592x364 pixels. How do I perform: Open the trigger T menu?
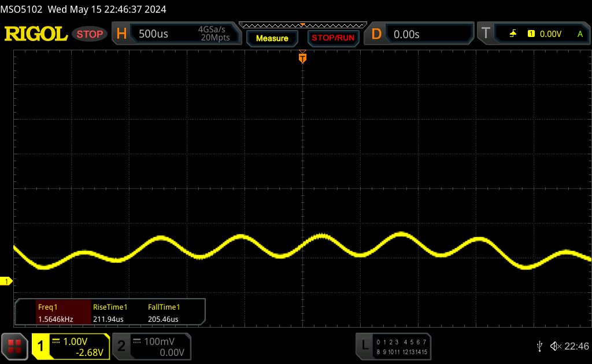click(486, 33)
